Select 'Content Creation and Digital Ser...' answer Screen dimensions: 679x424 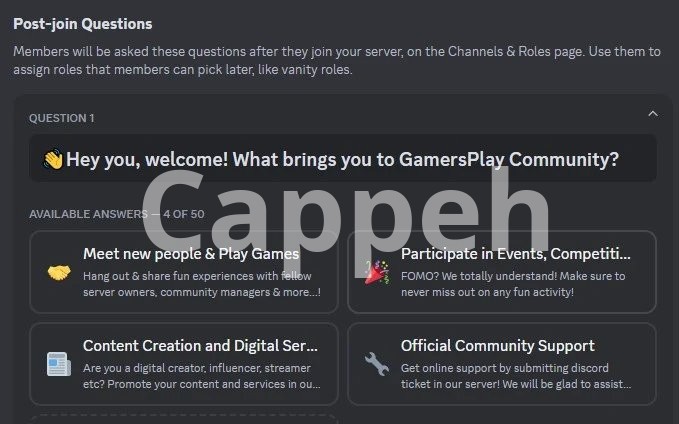[200, 346]
